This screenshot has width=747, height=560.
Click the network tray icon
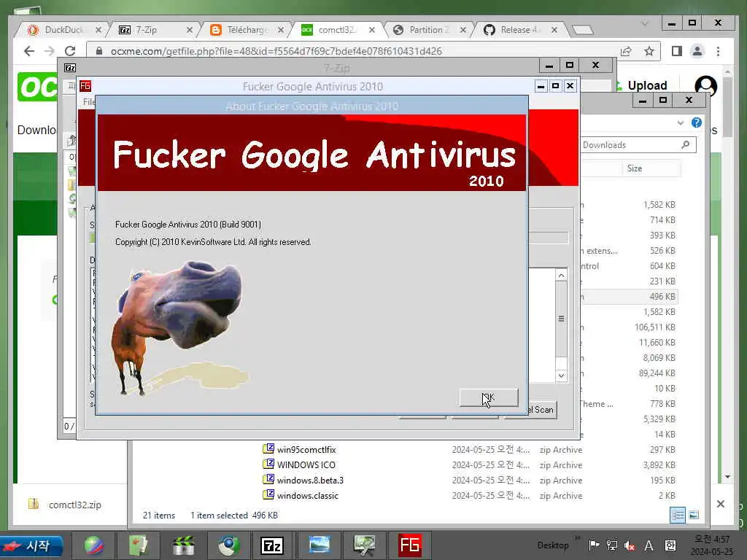click(612, 545)
